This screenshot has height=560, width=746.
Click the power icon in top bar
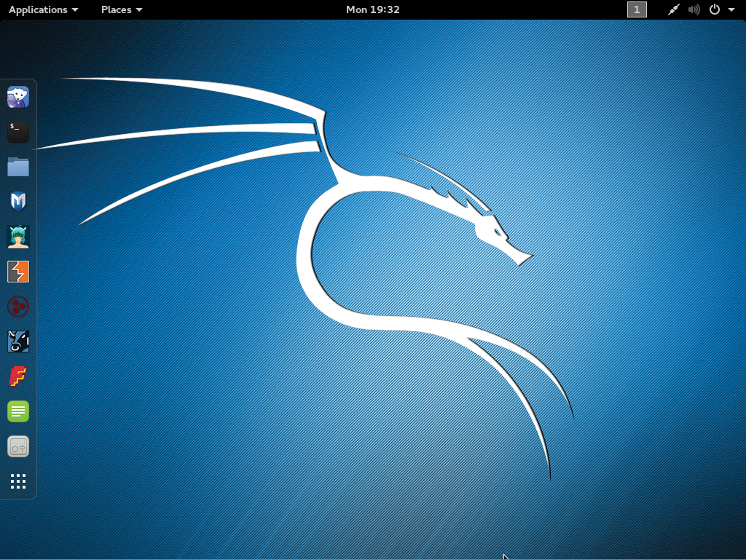click(x=715, y=9)
